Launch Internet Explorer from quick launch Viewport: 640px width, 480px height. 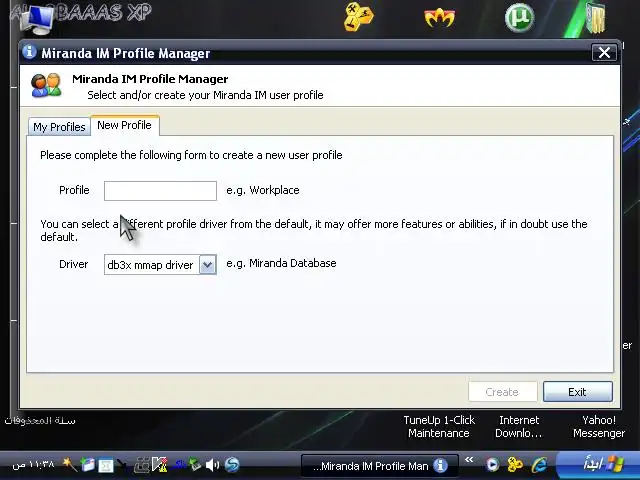tap(539, 464)
